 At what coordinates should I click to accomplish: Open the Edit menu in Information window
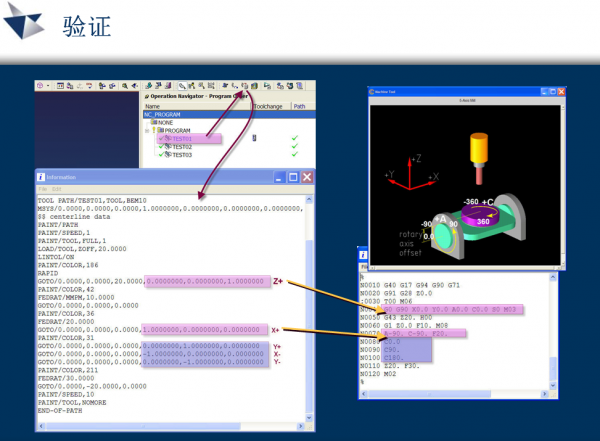[x=57, y=189]
